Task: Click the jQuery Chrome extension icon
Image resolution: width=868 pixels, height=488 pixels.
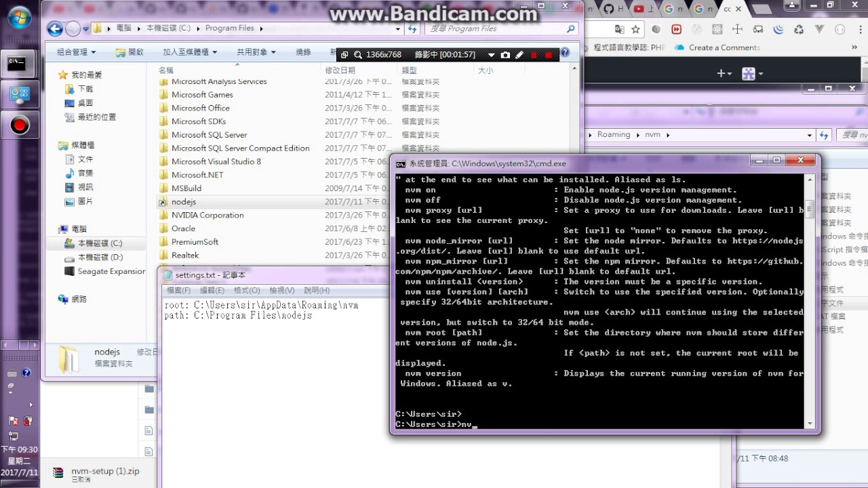Action: pyautogui.click(x=778, y=29)
